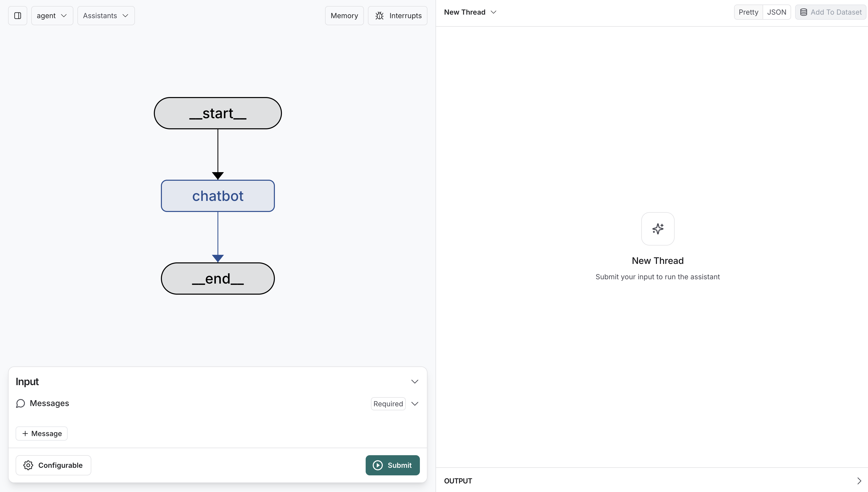Image resolution: width=868 pixels, height=492 pixels.
Task: Expand the OUTPUT section arrow
Action: coord(859,481)
